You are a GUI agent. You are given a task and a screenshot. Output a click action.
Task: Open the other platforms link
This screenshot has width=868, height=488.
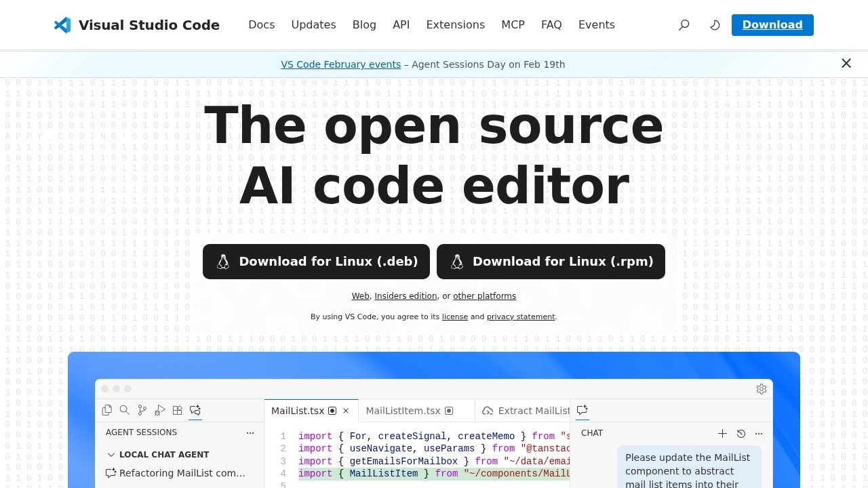pos(484,296)
